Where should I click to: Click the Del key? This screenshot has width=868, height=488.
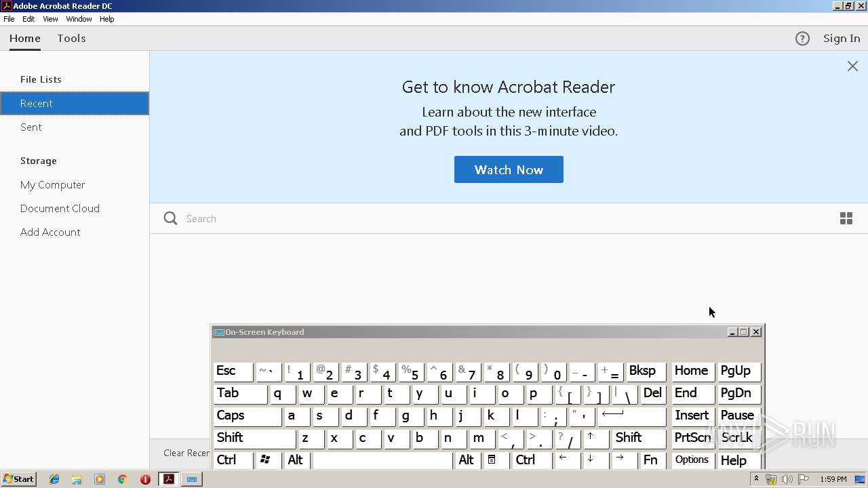click(653, 393)
